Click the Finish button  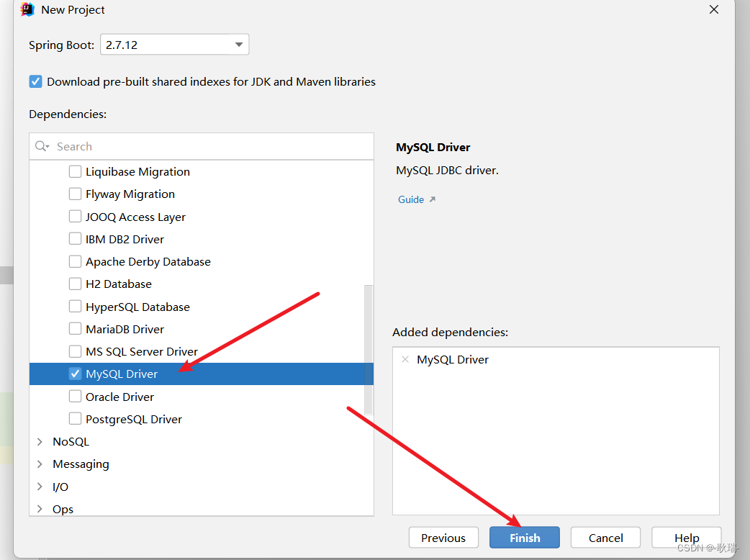point(524,538)
